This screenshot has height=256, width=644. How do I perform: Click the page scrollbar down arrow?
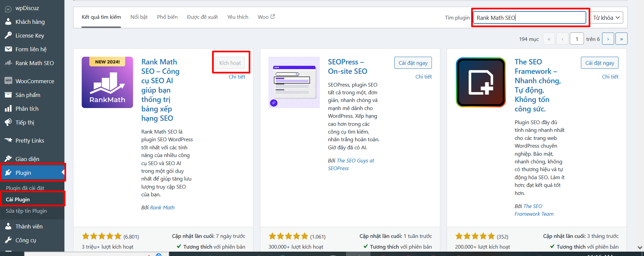pos(640,247)
